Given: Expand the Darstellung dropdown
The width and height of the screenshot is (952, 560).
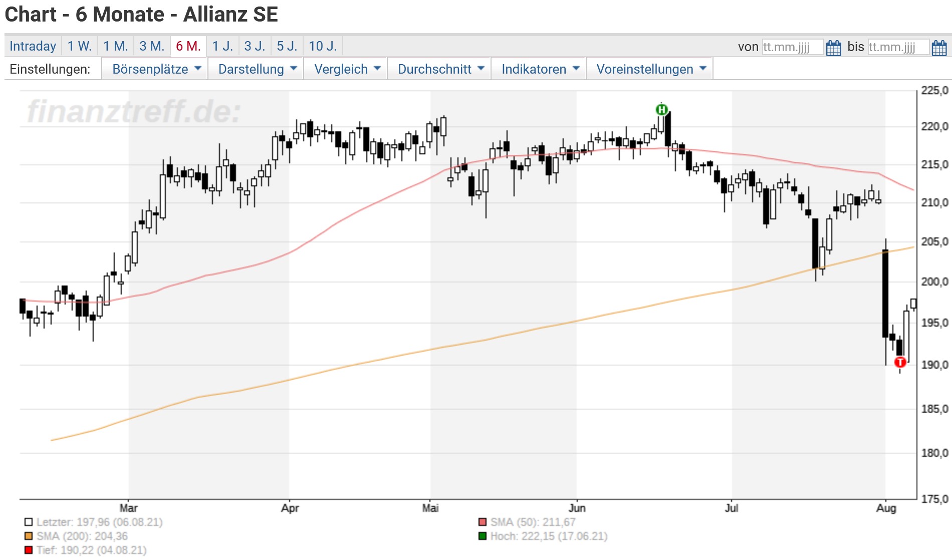Looking at the screenshot, I should (x=256, y=69).
